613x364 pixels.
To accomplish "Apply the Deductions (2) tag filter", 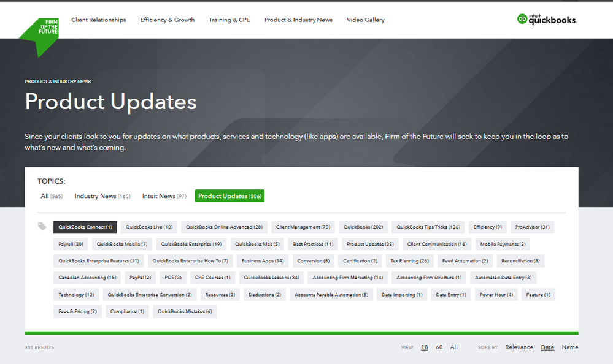I will [264, 295].
